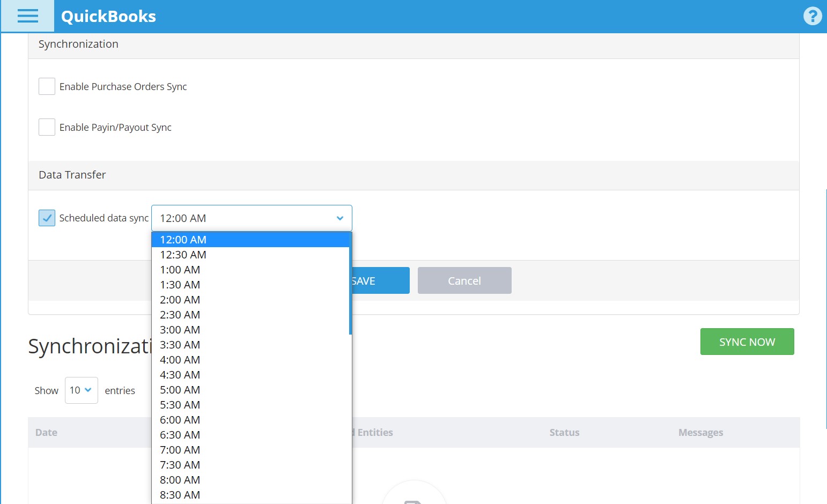Choose the 8:00 AM option
Screen dimensions: 827x504
(250, 480)
